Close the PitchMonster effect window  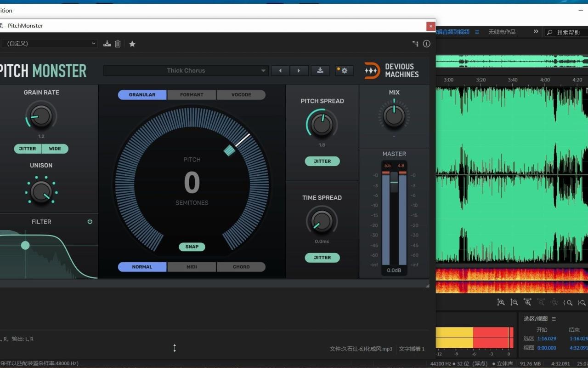(x=430, y=26)
